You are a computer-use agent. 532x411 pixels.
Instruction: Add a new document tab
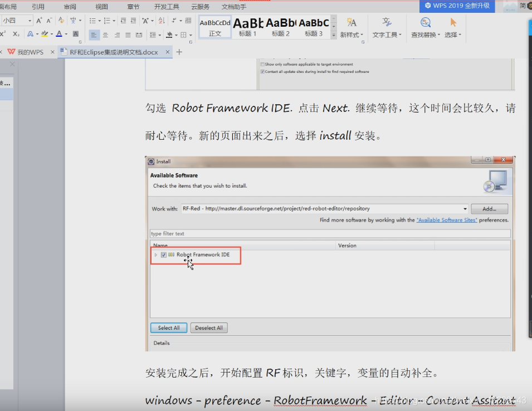(x=179, y=52)
